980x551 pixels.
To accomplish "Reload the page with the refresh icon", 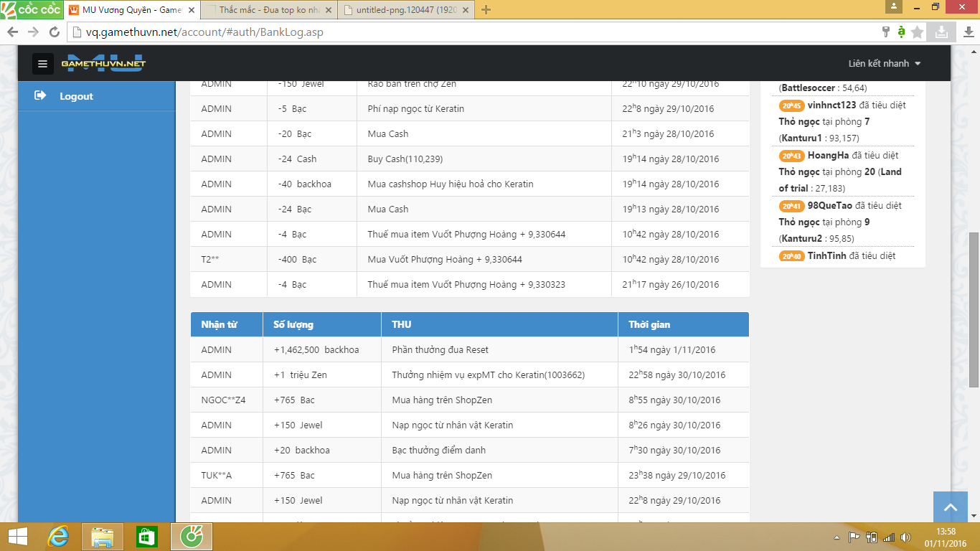I will (54, 32).
